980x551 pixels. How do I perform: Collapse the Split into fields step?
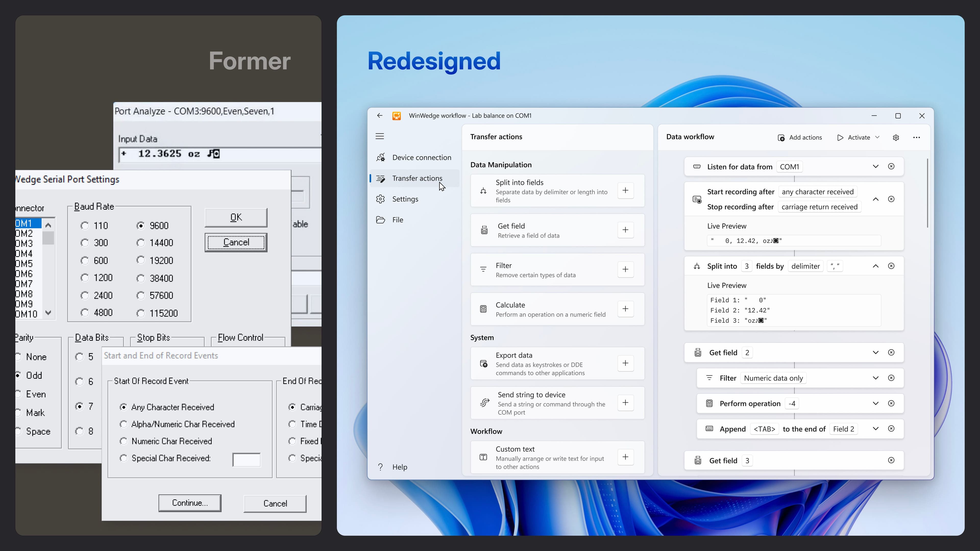[875, 266]
